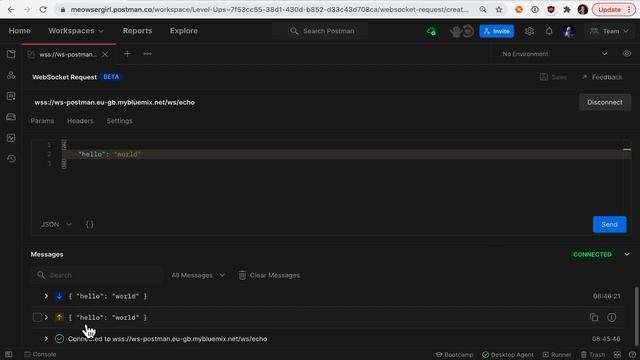Switch to the Headers tab
Viewport: 640px width, 360px height.
(80, 121)
